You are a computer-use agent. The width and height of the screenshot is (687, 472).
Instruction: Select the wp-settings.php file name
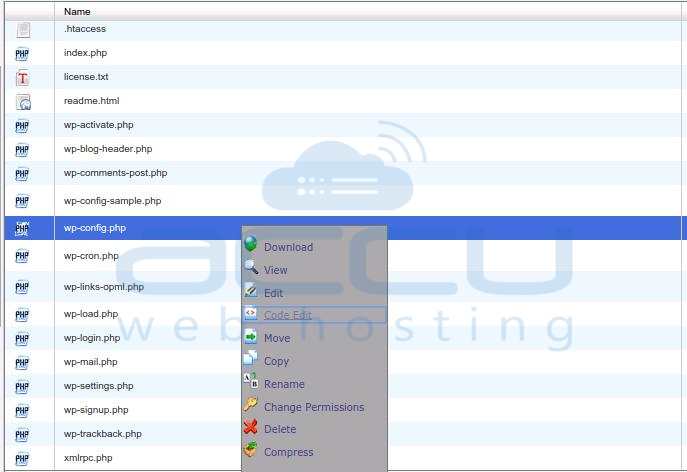99,386
